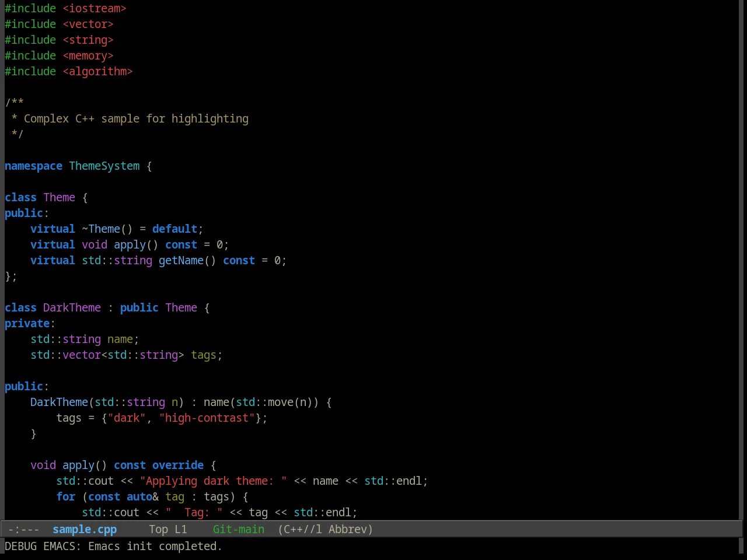Click 'void apply() const = 0' declaration
Screen dimensions: 747x560
click(x=152, y=244)
